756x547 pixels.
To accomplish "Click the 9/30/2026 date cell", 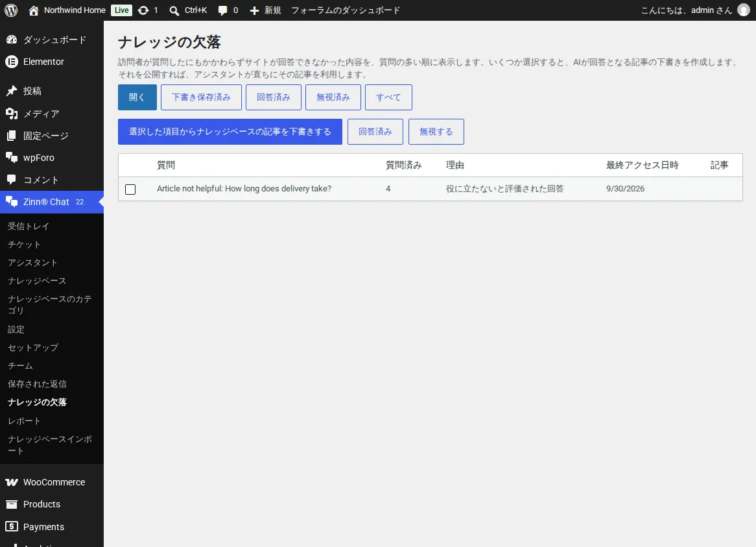I will (625, 189).
